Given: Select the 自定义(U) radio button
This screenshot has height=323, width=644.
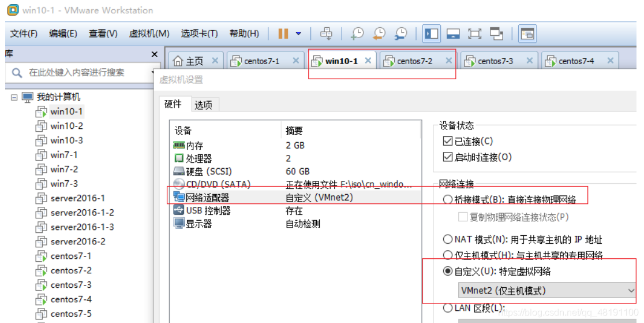Looking at the screenshot, I should (448, 271).
